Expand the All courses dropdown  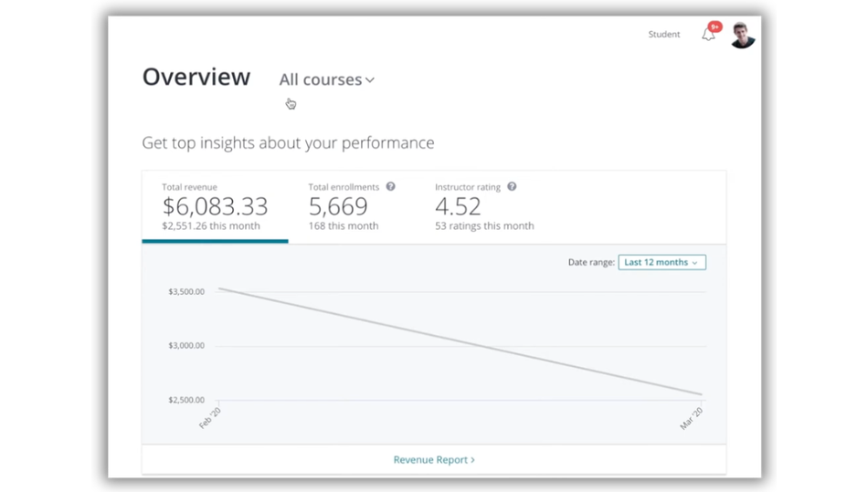pos(326,80)
